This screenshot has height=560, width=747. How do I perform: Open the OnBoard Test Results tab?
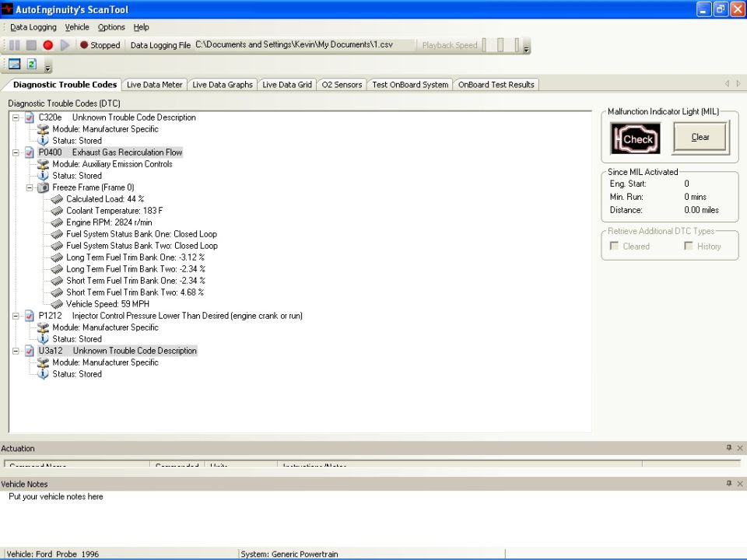496,85
